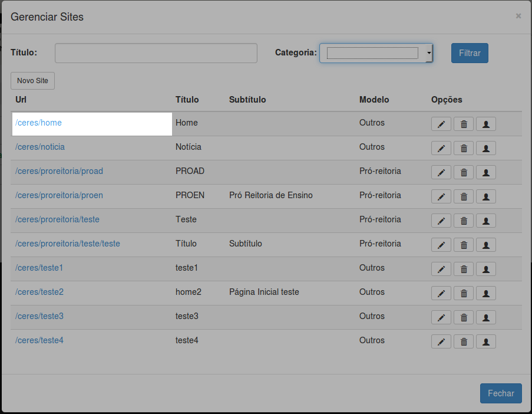Edit the home2 site entry
532x414 pixels.
point(441,293)
